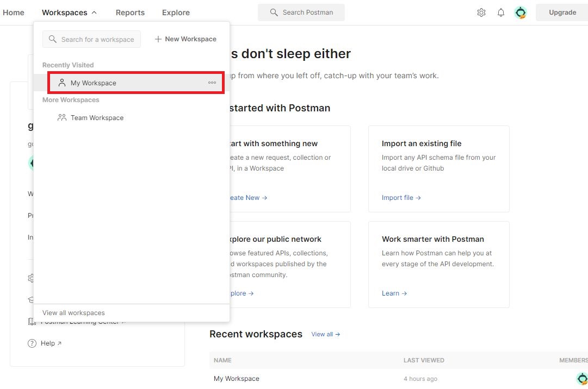Click the magnifier icon in Search Postman

(x=274, y=12)
